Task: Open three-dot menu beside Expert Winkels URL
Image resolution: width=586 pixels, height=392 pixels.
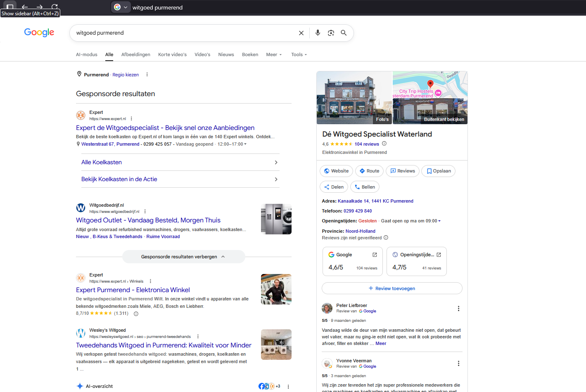Action: (150, 281)
